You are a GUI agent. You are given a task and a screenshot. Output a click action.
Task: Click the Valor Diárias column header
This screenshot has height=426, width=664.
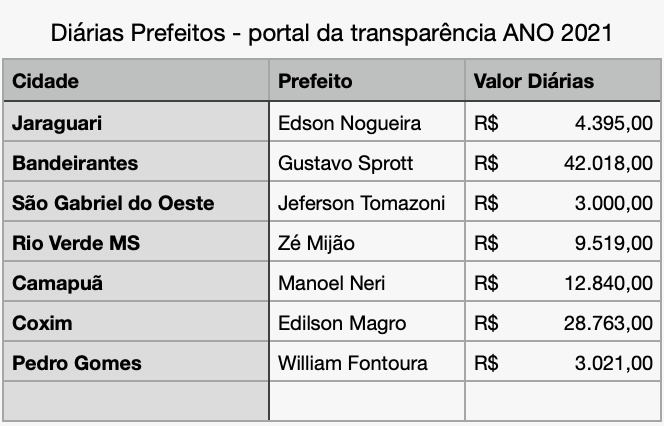[x=563, y=80]
